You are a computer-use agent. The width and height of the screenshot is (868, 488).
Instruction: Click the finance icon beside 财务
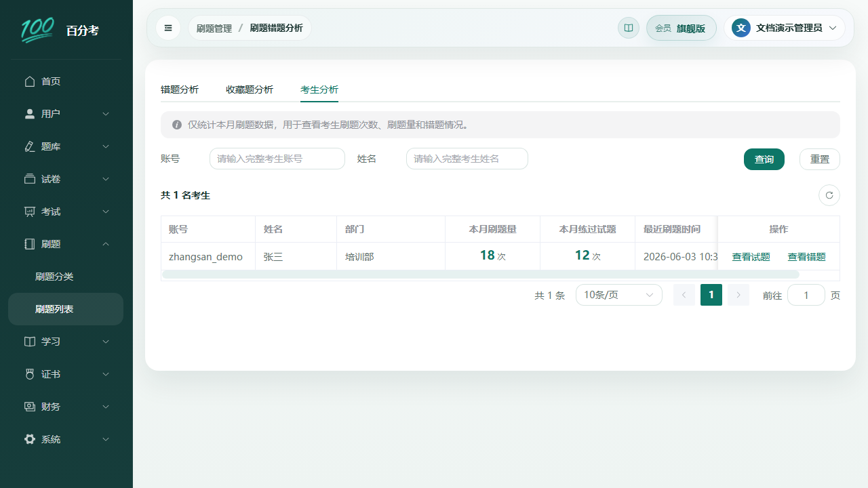tap(30, 407)
